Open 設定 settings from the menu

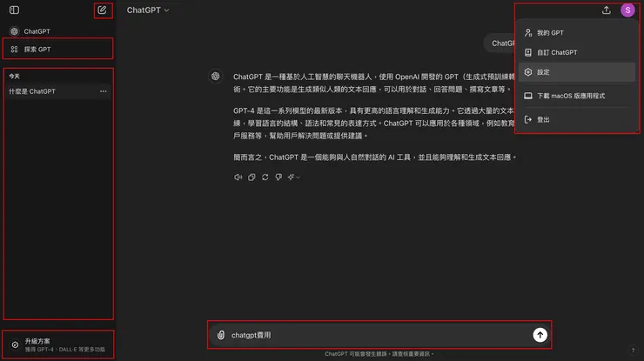tap(577, 72)
